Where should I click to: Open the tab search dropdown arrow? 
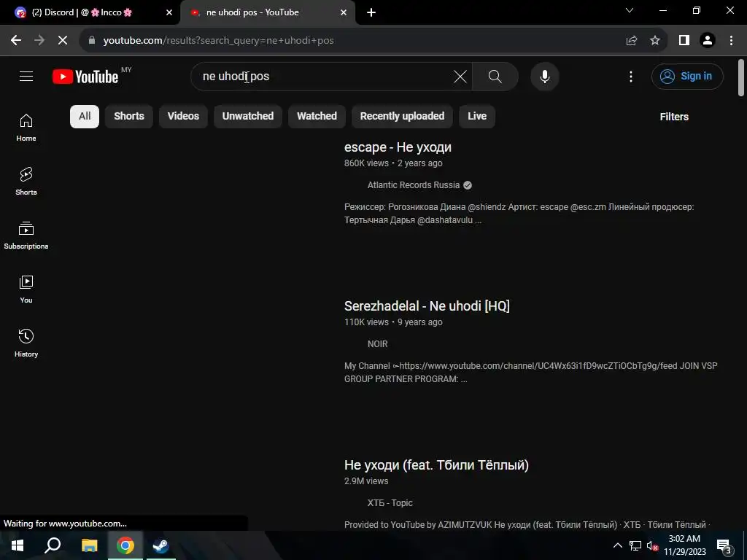[630, 10]
